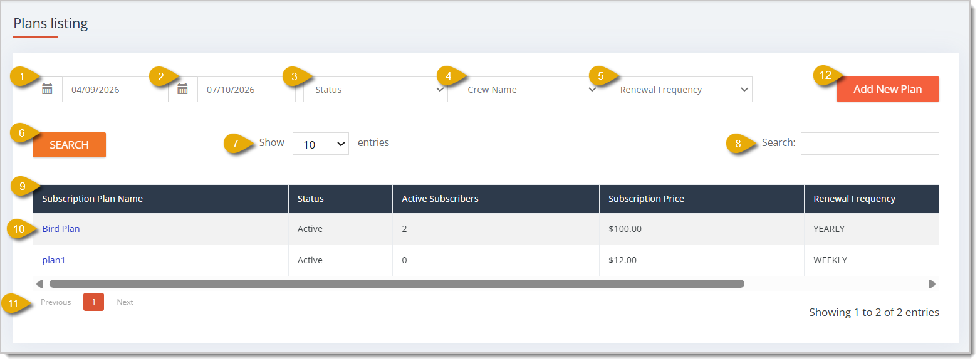Click the Active status in the Bird Plan row
The image size is (980, 363).
(x=310, y=229)
